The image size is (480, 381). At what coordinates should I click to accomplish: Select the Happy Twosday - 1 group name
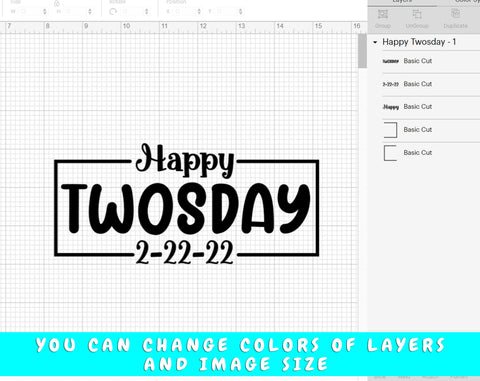point(419,42)
